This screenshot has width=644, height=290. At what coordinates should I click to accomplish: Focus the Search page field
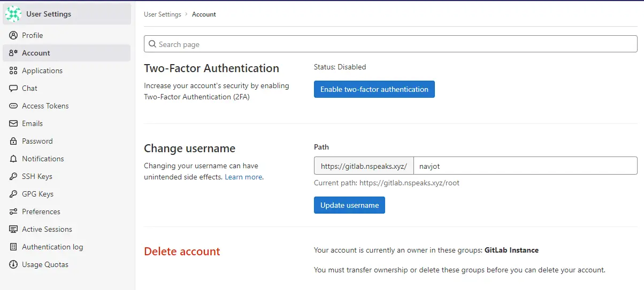[x=390, y=44]
